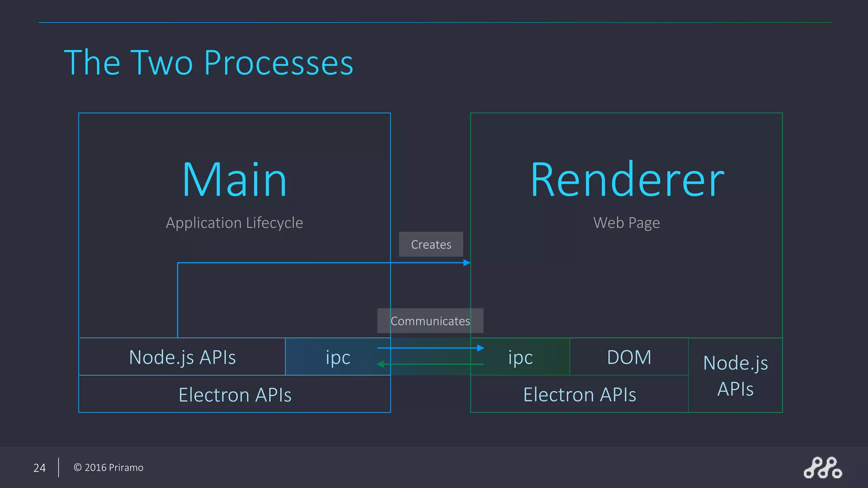The width and height of the screenshot is (868, 488).
Task: Select the Main process ipc block
Action: tap(337, 357)
